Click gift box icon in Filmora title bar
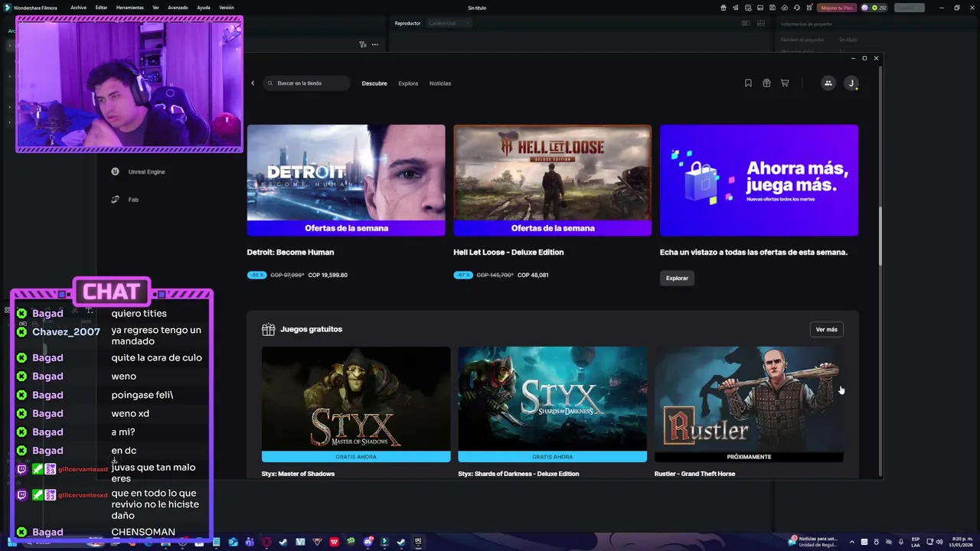 [724, 8]
